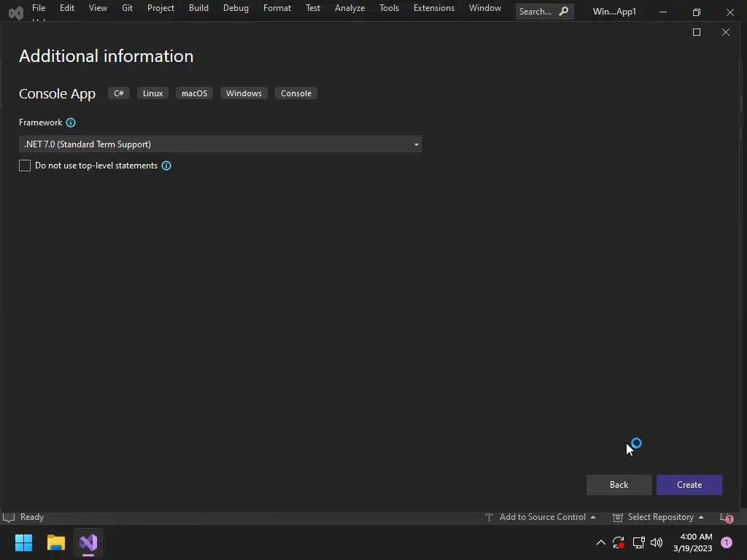The image size is (747, 560).
Task: Open the Project menu
Action: tap(160, 8)
